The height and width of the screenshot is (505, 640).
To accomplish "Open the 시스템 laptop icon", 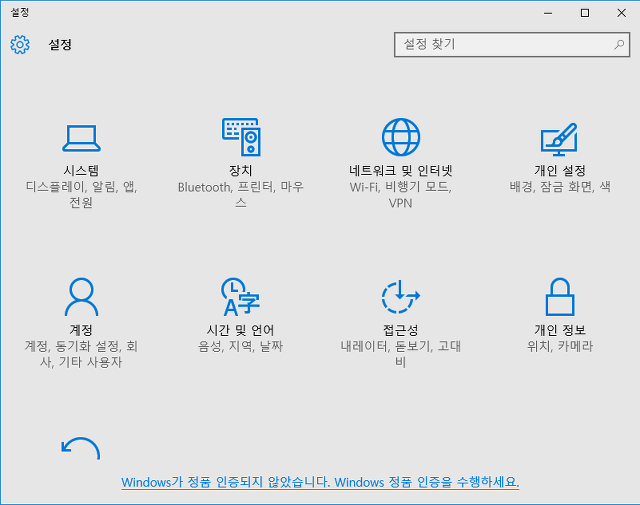I will click(81, 138).
